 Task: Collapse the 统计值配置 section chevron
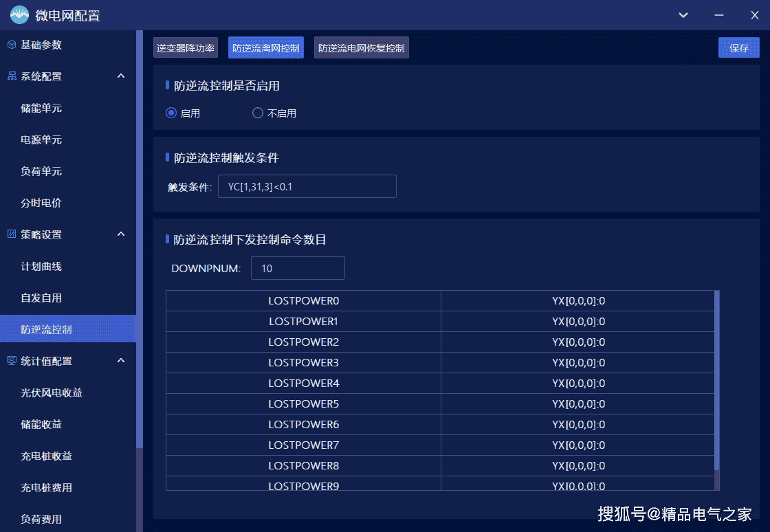pyautogui.click(x=121, y=361)
